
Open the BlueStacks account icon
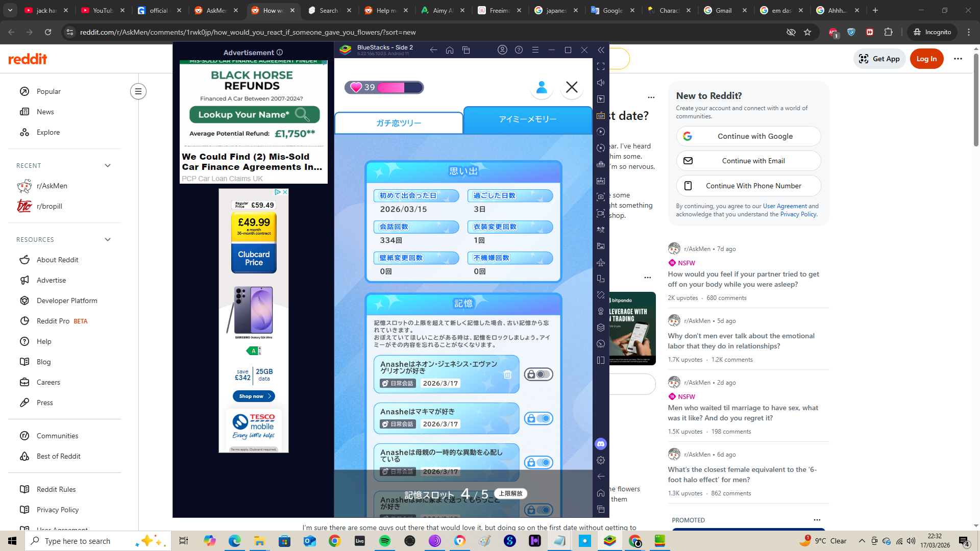pyautogui.click(x=502, y=50)
